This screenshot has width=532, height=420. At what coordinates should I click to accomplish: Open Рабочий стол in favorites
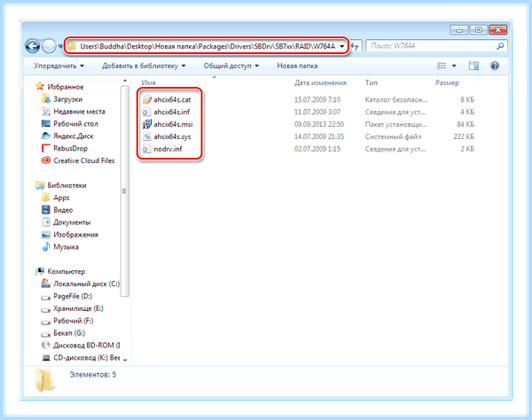tap(69, 124)
